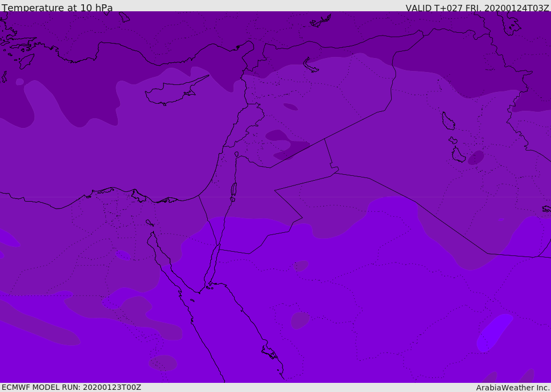Click the Dead Sea outline
Image resolution: width=551 pixels, height=392 pixels.
click(234, 190)
